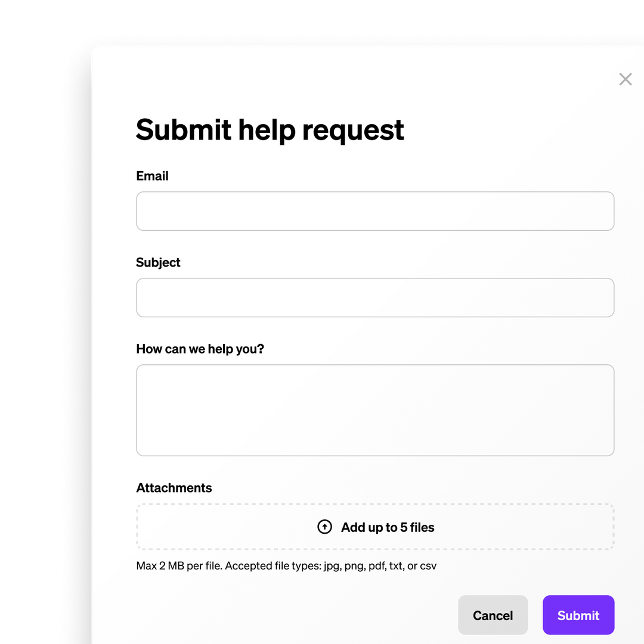The width and height of the screenshot is (644, 644).
Task: Submit the help request form
Action: point(578,615)
